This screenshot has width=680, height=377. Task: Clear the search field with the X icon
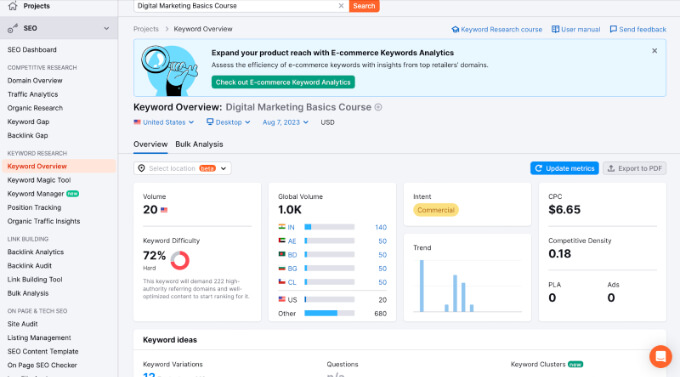tap(341, 6)
